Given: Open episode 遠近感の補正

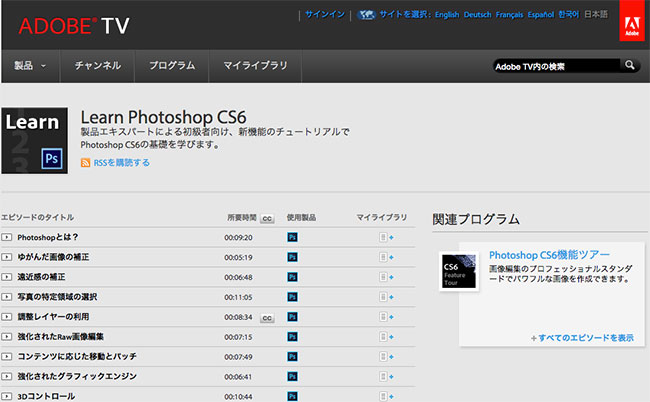Looking at the screenshot, I should [41, 277].
